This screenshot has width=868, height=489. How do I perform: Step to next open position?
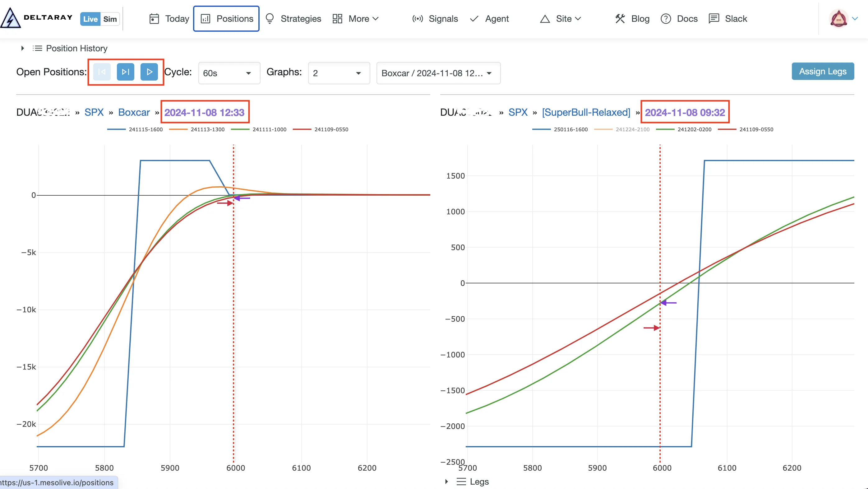click(x=125, y=72)
